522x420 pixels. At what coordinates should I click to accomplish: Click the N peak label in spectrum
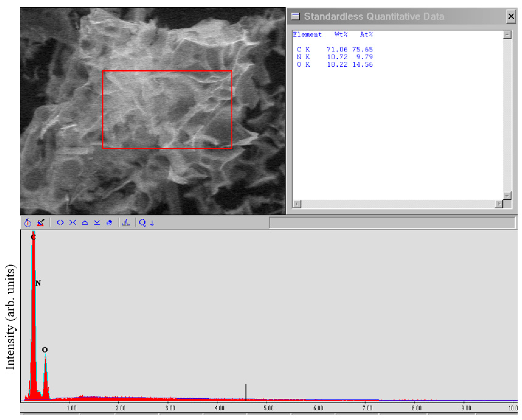pos(38,283)
